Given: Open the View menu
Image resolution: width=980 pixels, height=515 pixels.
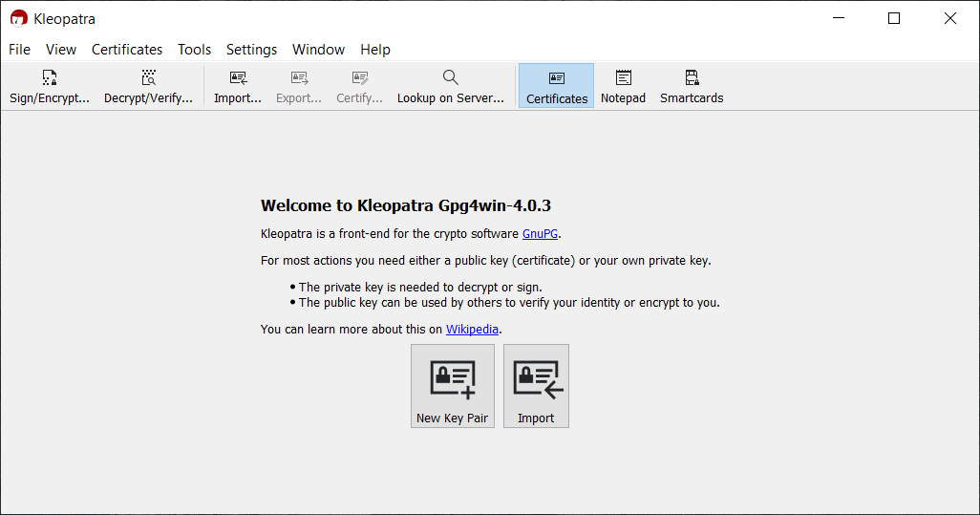Looking at the screenshot, I should [x=61, y=50].
